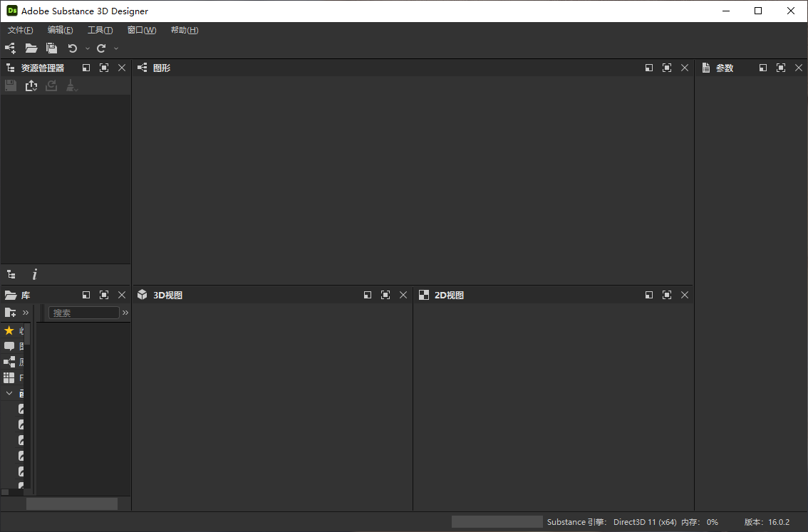This screenshot has height=532, width=808.
Task: Close the 3D视图 panel
Action: (x=403, y=295)
